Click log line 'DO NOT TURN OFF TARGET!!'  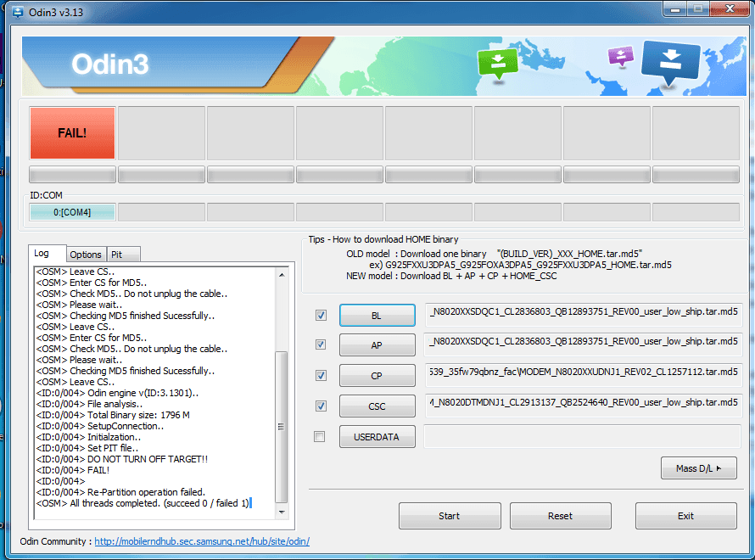[x=122, y=459]
